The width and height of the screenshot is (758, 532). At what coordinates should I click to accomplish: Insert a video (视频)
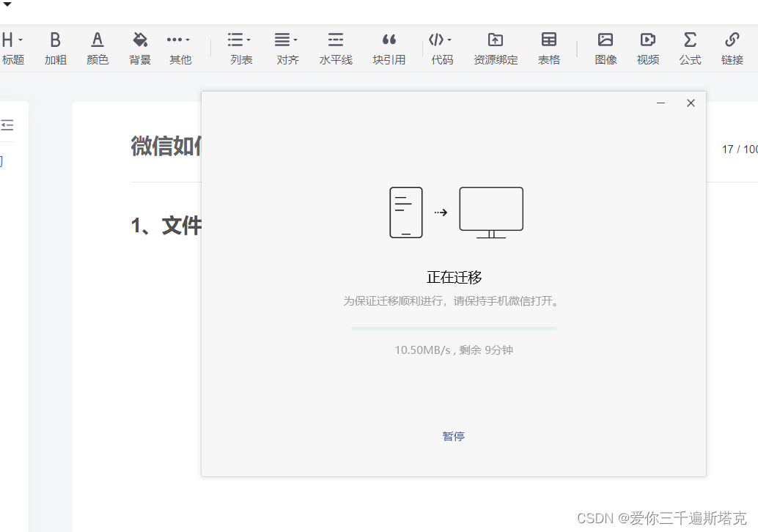pyautogui.click(x=648, y=48)
